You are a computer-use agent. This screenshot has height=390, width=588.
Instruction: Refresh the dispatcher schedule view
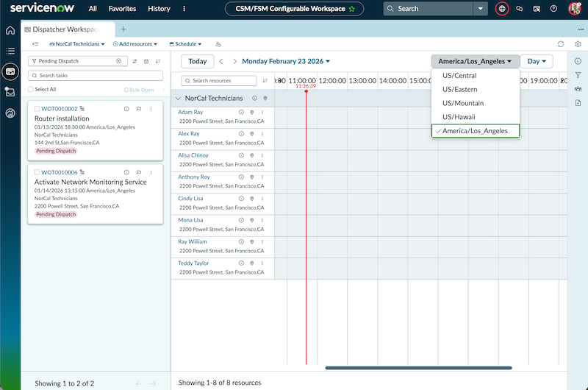pos(561,44)
